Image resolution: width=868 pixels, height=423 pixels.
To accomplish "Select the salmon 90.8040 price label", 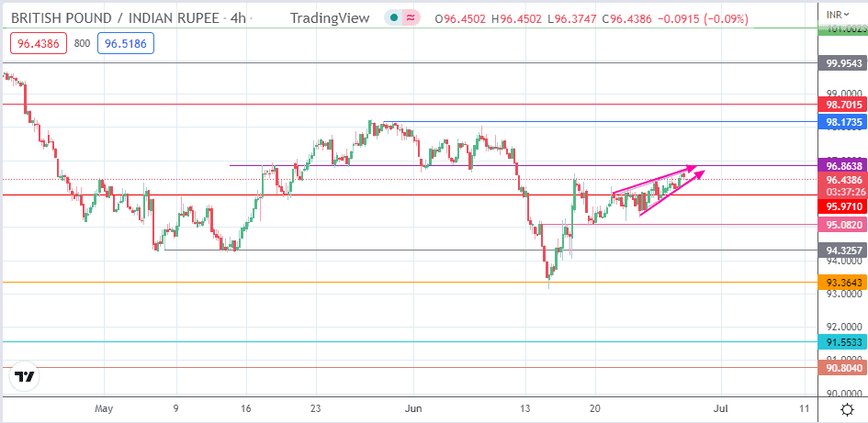I will [840, 367].
